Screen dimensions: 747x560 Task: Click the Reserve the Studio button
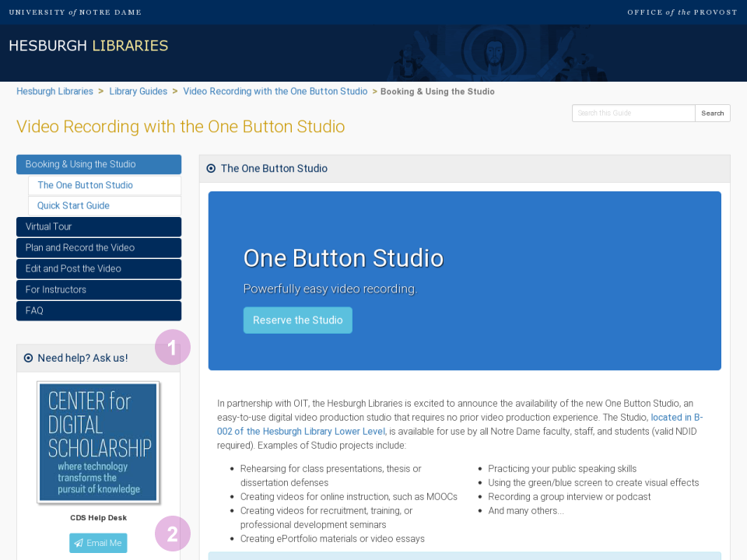click(297, 320)
